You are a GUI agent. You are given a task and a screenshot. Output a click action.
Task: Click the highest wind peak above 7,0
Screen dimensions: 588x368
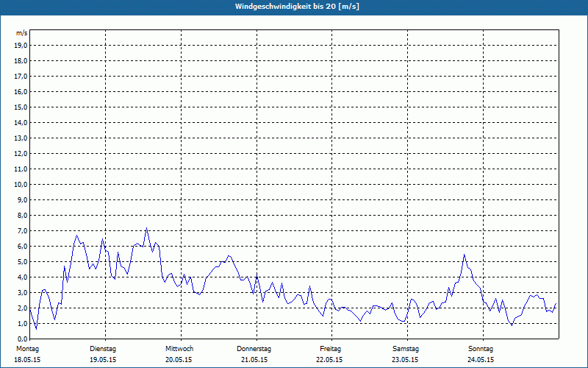click(146, 228)
